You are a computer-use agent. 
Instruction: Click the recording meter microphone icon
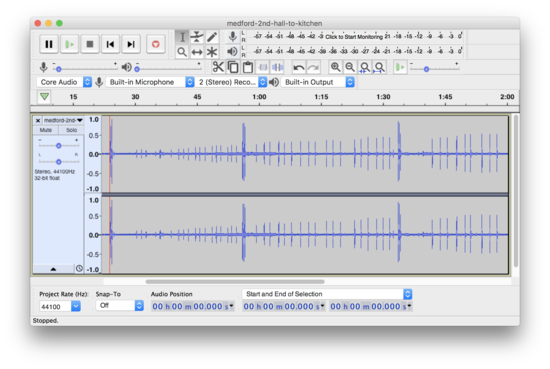point(232,36)
